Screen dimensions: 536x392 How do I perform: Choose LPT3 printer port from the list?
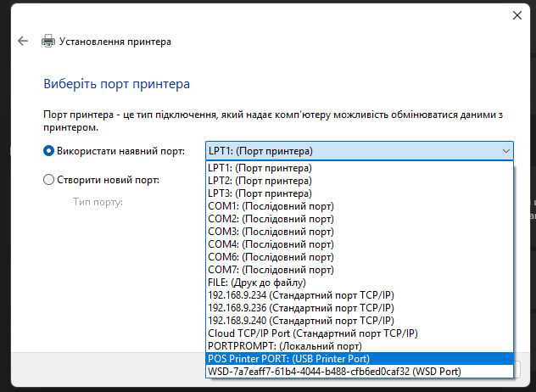click(x=260, y=193)
